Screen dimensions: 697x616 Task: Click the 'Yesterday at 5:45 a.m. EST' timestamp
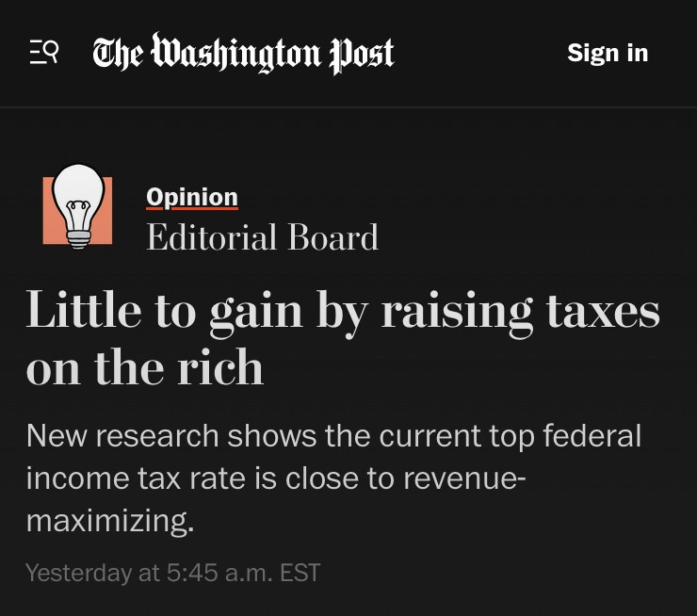172,572
